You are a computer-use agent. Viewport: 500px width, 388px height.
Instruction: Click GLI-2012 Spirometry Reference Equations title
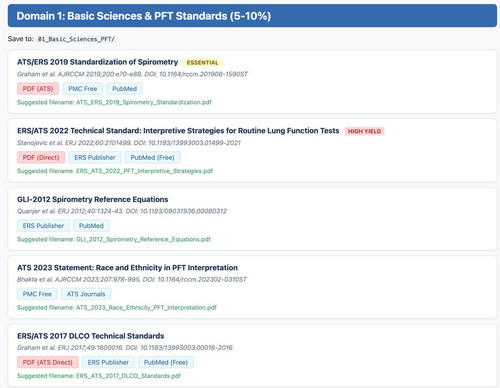(93, 199)
